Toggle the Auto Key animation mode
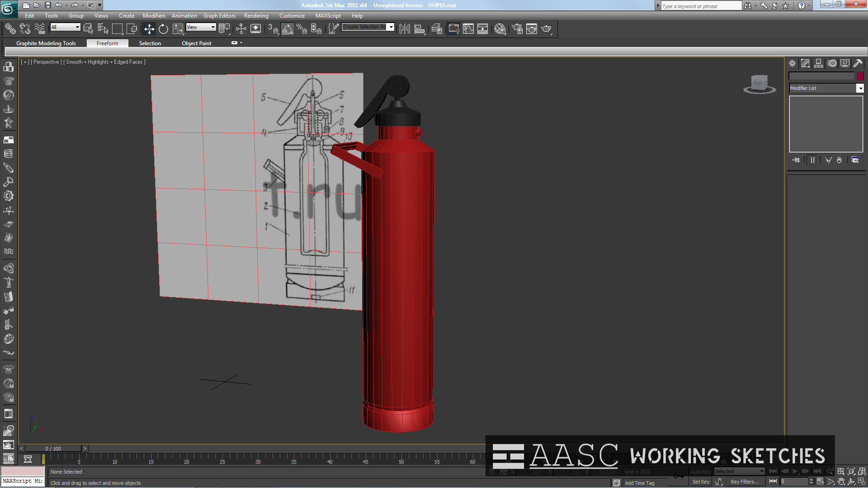868x488 pixels. pyautogui.click(x=700, y=471)
